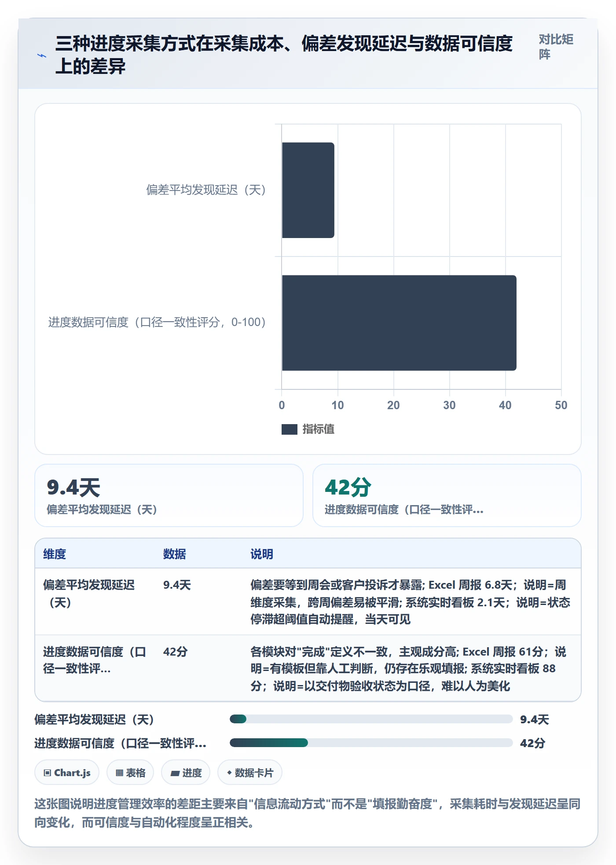Click the 表格 tag chip

130,773
